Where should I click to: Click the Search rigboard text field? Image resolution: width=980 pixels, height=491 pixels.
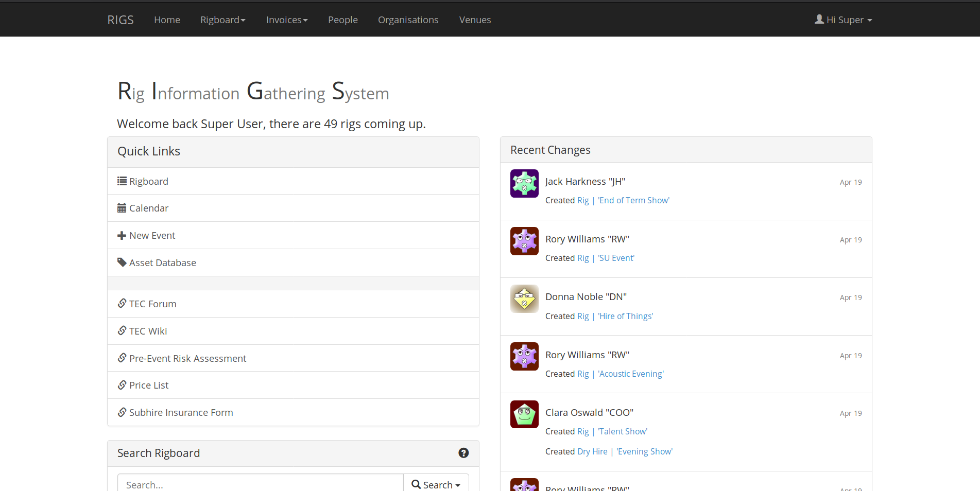click(260, 484)
